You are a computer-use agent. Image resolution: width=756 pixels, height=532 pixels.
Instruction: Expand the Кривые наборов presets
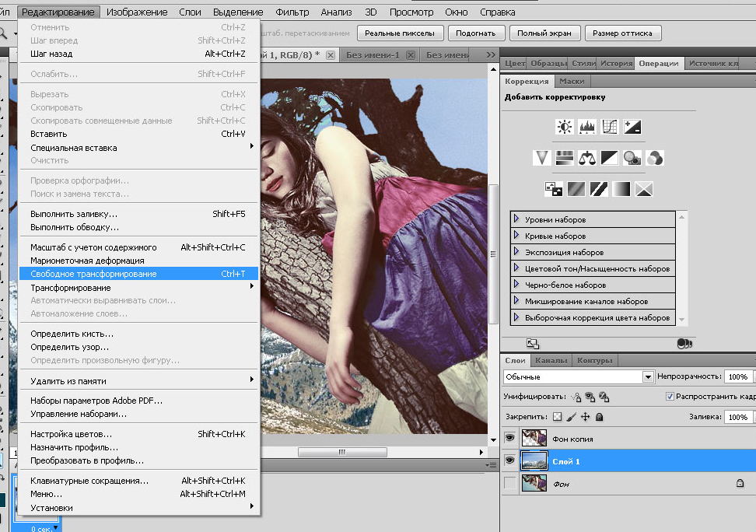[x=516, y=235]
